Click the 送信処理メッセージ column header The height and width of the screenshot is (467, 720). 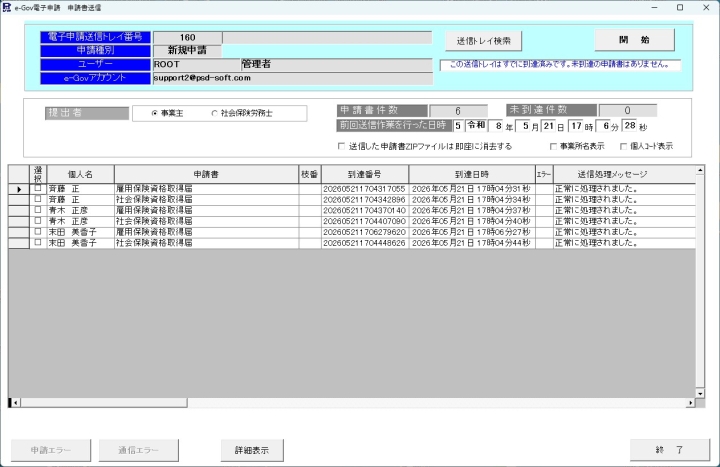tap(624, 174)
